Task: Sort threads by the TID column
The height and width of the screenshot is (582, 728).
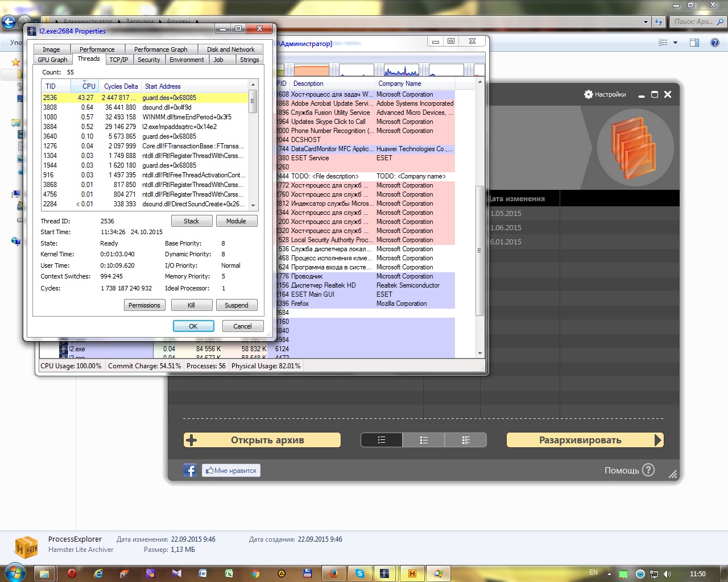Action: [56, 86]
